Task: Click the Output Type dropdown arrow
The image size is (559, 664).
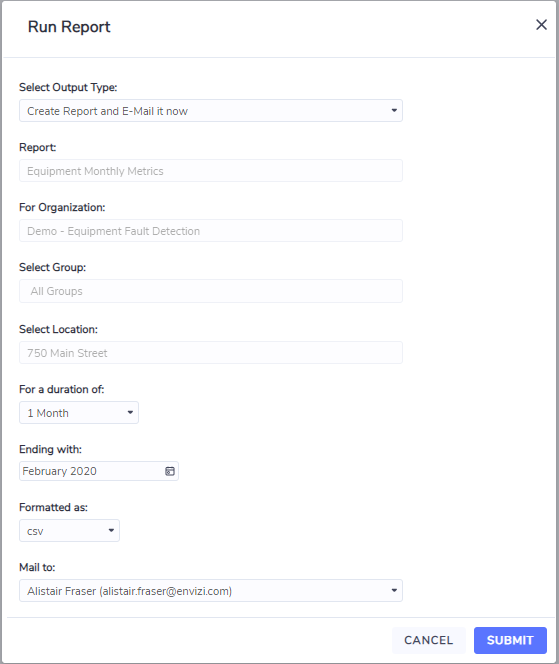Action: (x=394, y=111)
